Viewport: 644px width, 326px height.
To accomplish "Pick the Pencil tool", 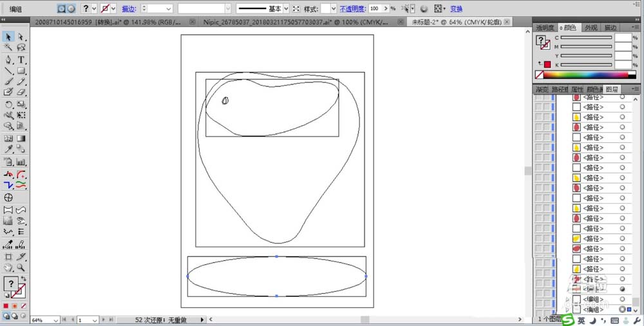I will coord(21,81).
